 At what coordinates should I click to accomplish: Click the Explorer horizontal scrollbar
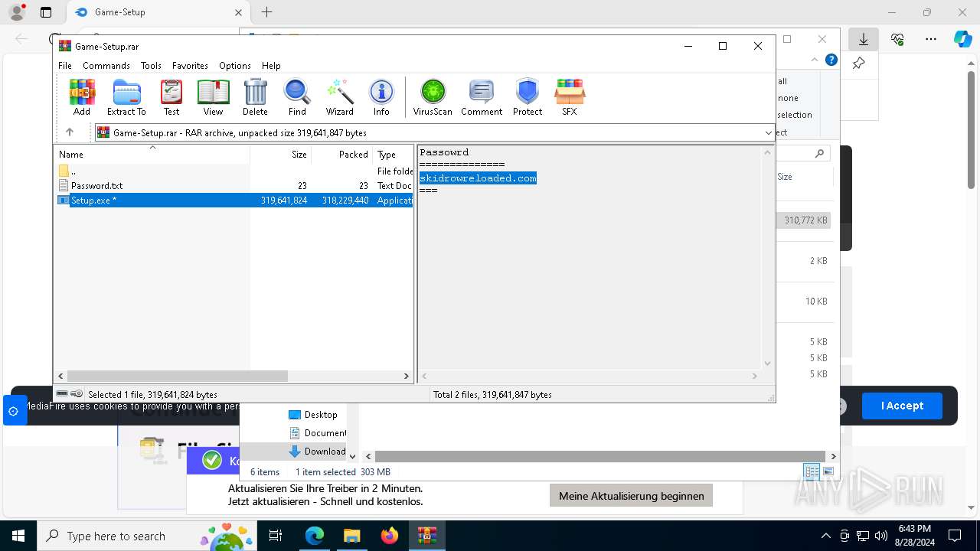[x=599, y=456]
